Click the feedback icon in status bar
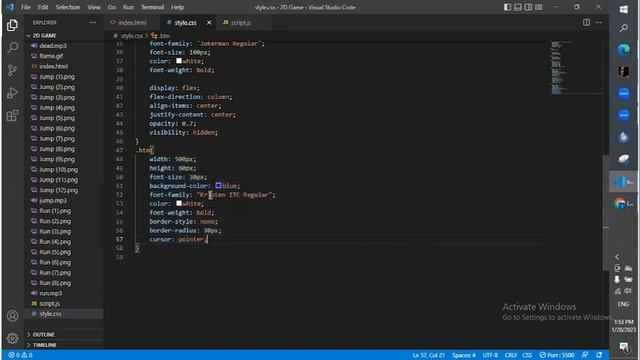Screen dimensions: 640x360 585,355
